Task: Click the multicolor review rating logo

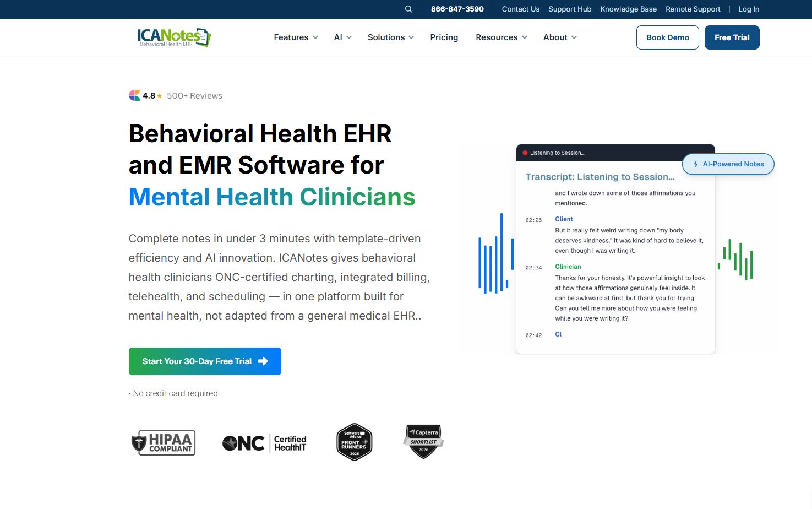Action: pyautogui.click(x=134, y=95)
